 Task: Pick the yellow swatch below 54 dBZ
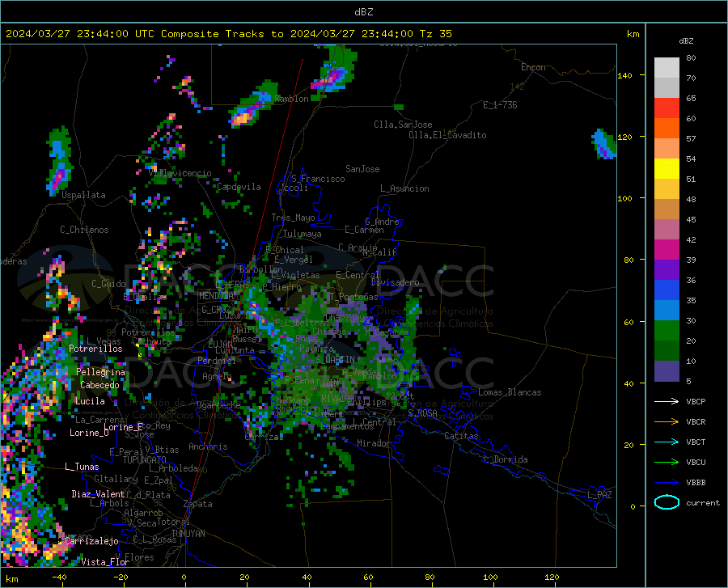pos(667,169)
